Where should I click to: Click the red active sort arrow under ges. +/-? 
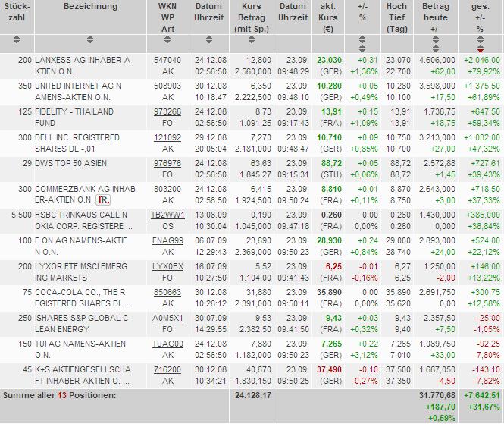(x=481, y=50)
